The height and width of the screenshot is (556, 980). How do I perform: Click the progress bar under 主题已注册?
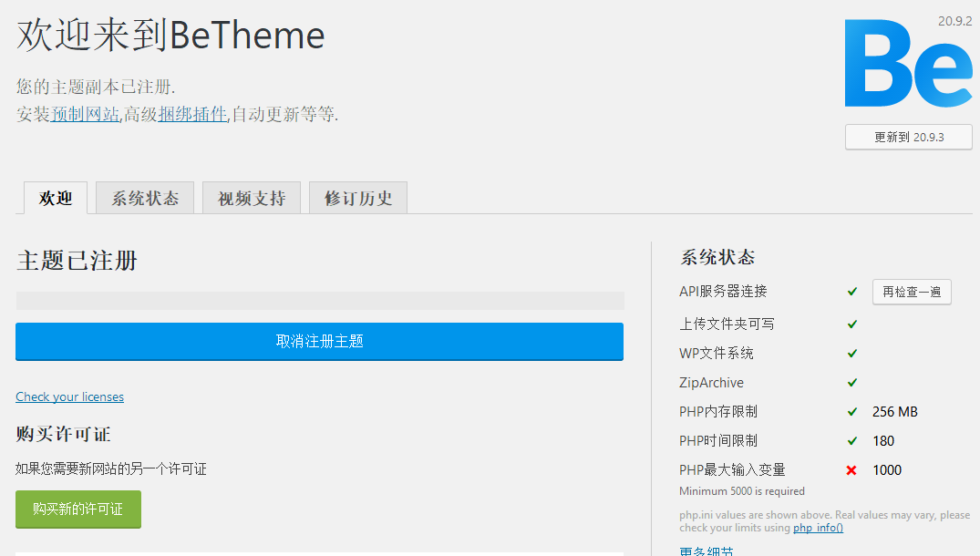(319, 300)
